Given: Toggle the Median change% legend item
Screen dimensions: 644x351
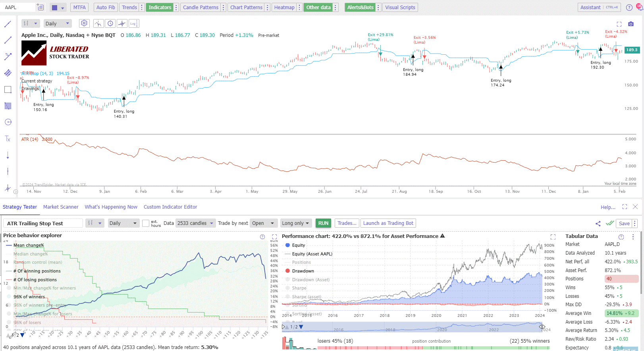Looking at the screenshot, I should [27, 254].
